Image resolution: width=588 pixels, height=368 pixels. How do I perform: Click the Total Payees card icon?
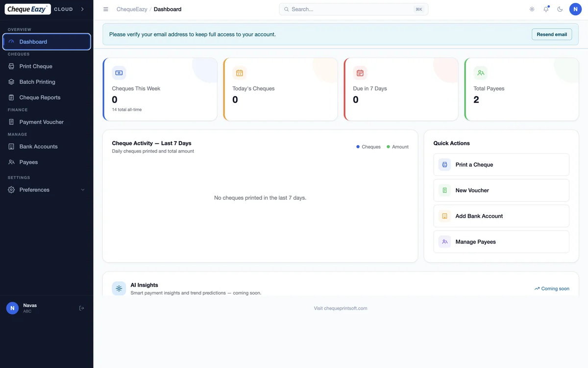(481, 73)
